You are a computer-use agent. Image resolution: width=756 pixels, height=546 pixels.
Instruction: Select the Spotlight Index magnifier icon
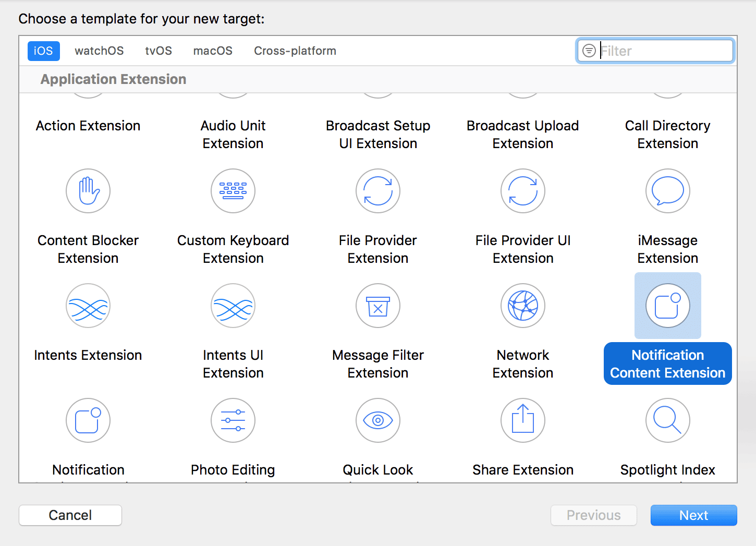[668, 420]
